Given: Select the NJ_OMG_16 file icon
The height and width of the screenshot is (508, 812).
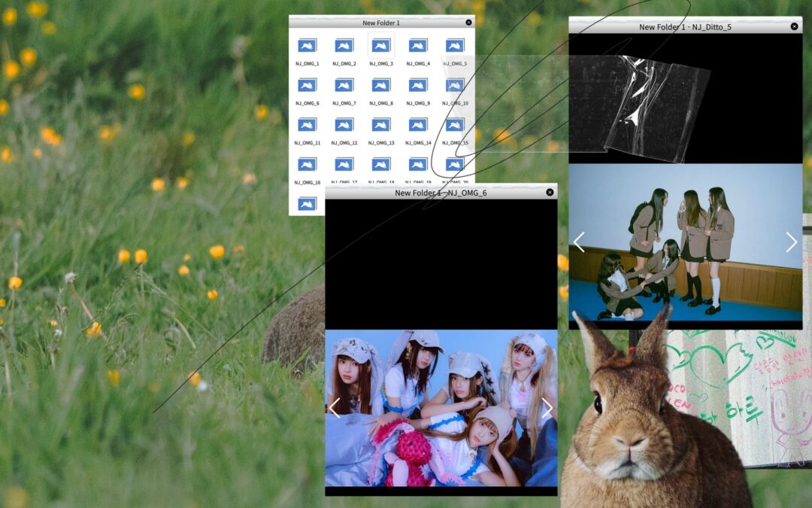Looking at the screenshot, I should pos(307,164).
